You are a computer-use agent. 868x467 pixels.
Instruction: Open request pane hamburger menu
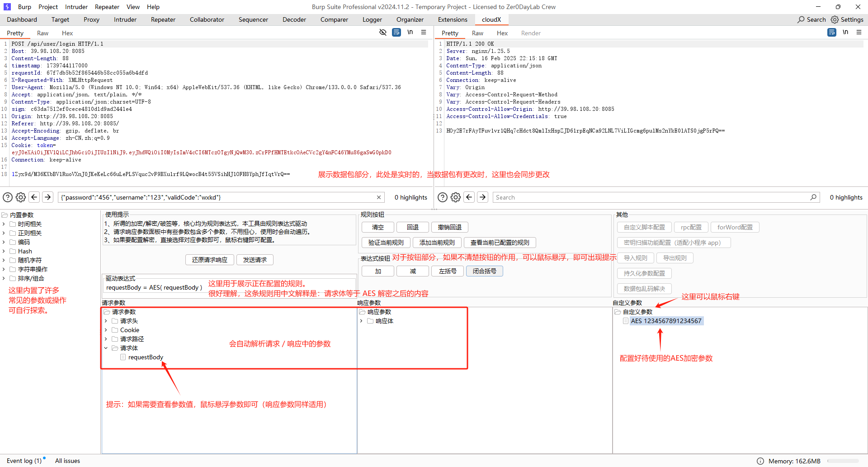(x=424, y=32)
